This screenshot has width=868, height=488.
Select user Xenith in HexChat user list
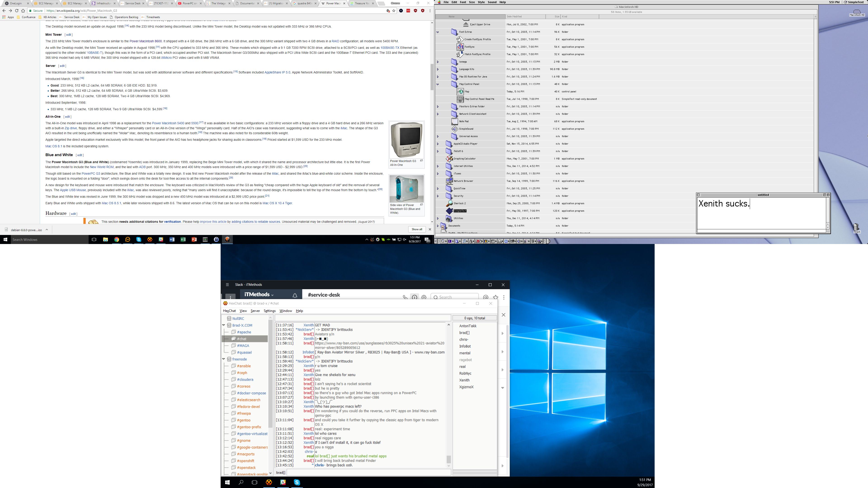pyautogui.click(x=464, y=380)
